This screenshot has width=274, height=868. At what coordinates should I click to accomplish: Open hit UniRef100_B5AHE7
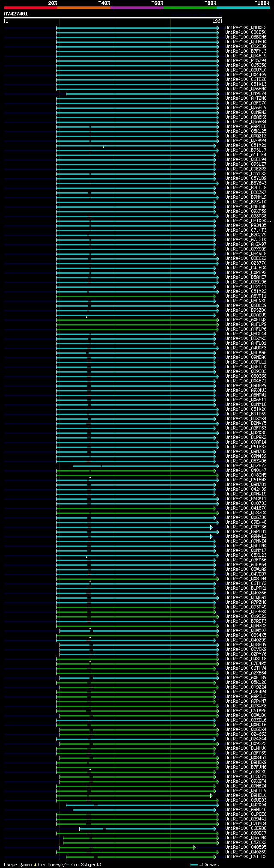246,277
